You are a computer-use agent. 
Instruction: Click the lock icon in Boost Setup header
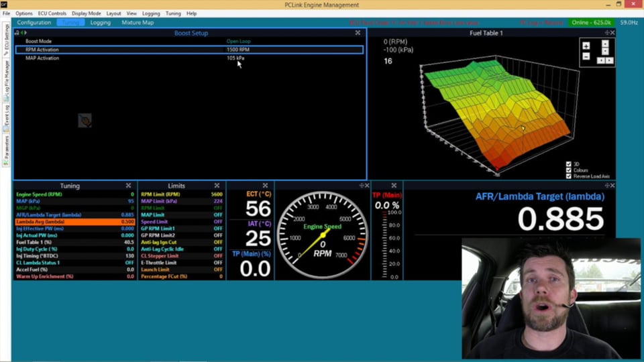tap(17, 33)
